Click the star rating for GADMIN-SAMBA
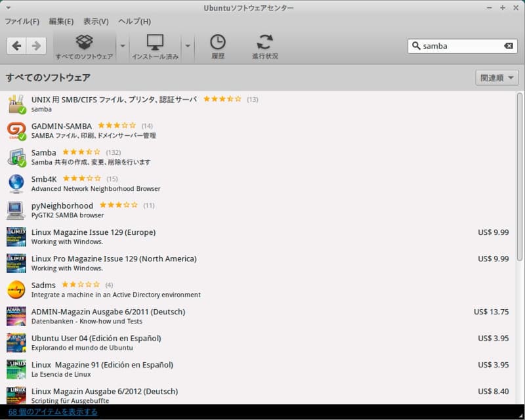Viewport: 525px width, 420px height. 117,125
